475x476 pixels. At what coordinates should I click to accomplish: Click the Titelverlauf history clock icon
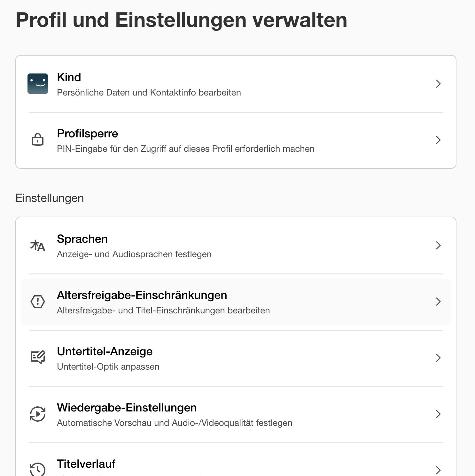pos(38,469)
